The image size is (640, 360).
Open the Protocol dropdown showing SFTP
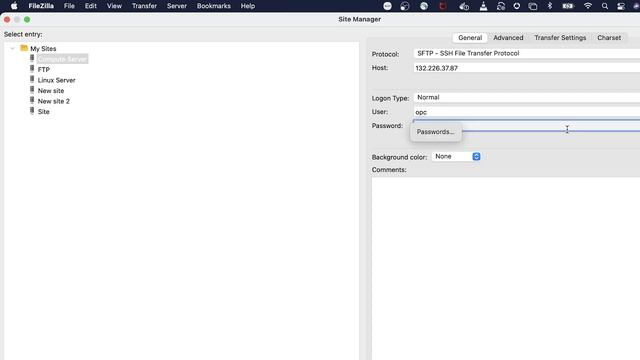[527, 53]
